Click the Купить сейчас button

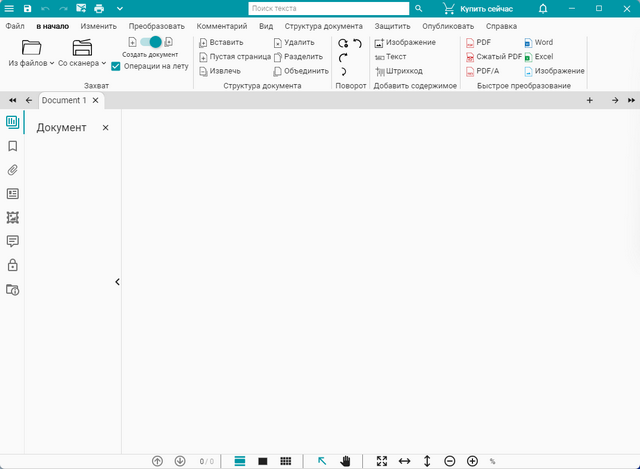(478, 8)
